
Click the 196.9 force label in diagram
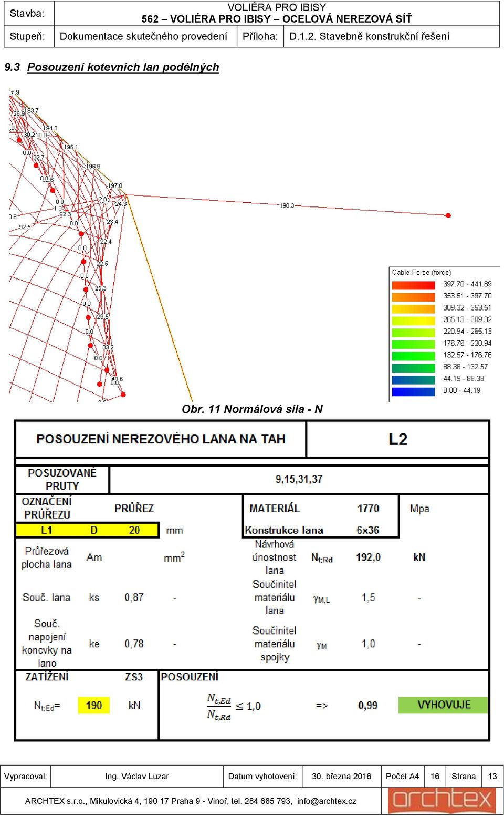click(x=93, y=166)
